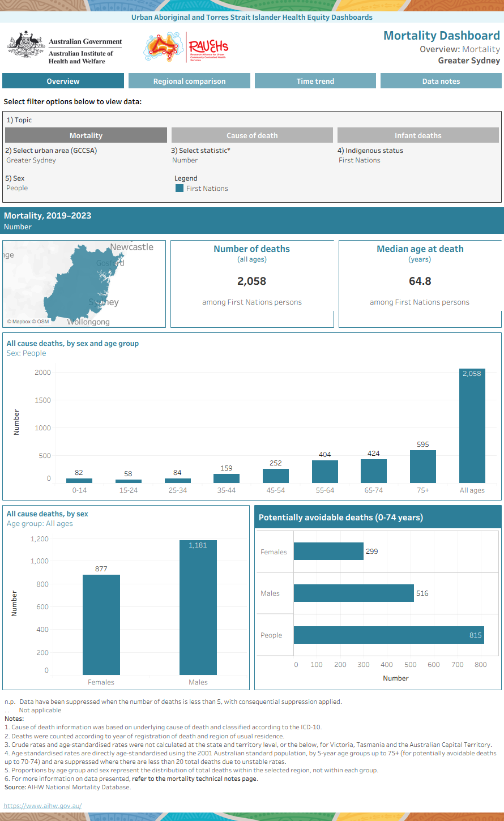Select the Males bar showing 1,181
The image size is (504, 821).
198,608
